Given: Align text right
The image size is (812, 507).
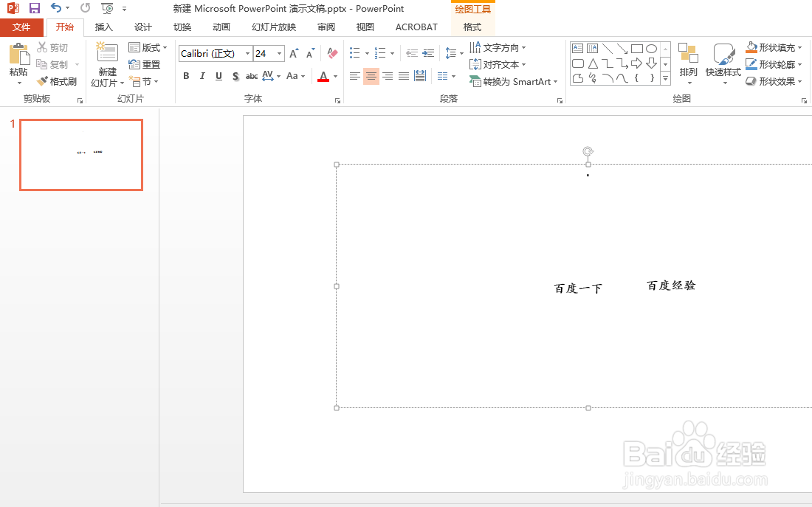Looking at the screenshot, I should [x=388, y=76].
